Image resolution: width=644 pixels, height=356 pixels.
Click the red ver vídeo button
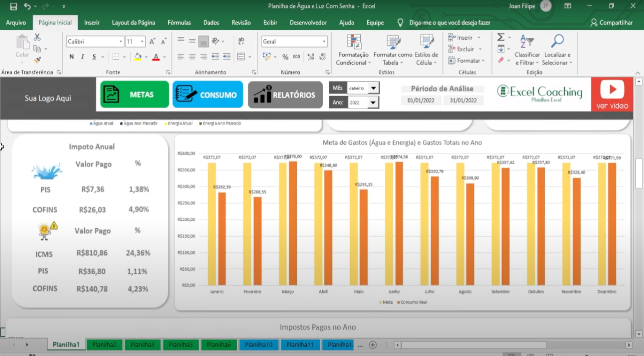coord(612,94)
